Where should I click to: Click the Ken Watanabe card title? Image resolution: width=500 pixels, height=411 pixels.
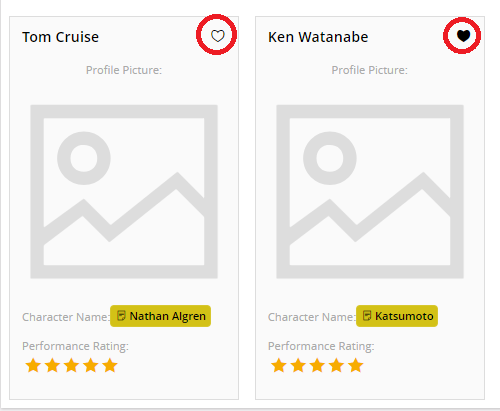click(x=318, y=37)
